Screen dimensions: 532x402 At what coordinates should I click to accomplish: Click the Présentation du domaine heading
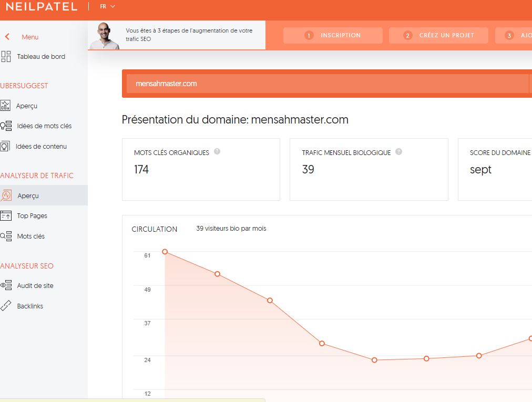tap(235, 119)
